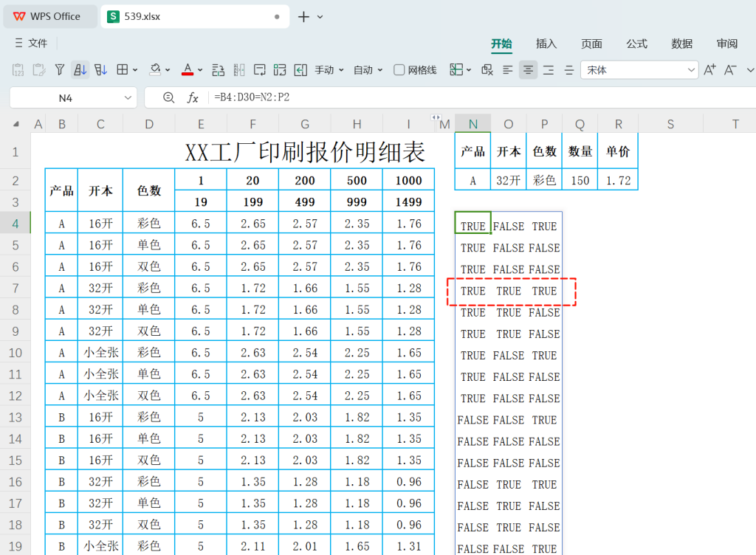Click cell R2 with value 1.72

coord(618,179)
